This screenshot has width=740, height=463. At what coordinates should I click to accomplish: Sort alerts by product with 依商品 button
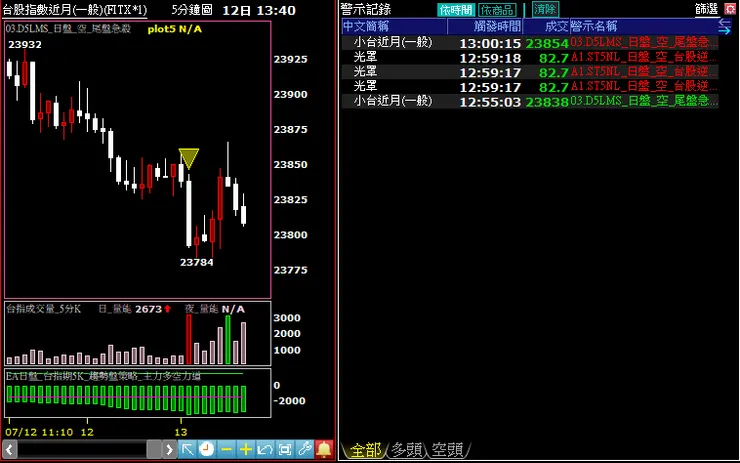(x=497, y=10)
